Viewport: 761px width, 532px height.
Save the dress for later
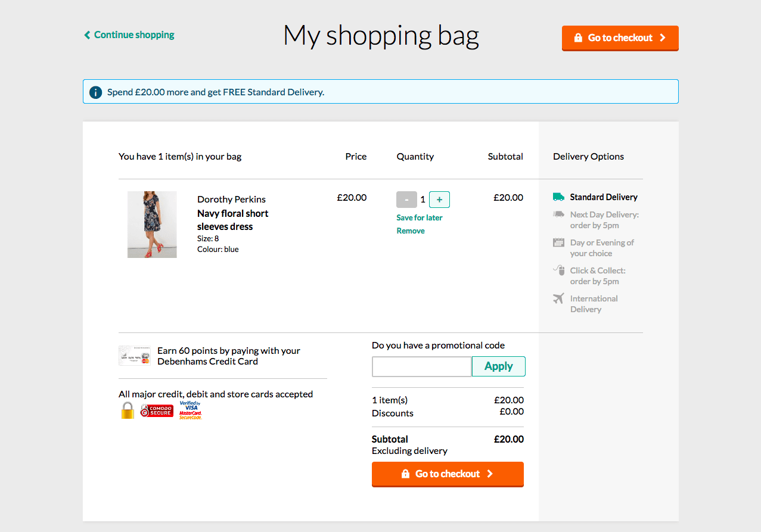pos(419,217)
